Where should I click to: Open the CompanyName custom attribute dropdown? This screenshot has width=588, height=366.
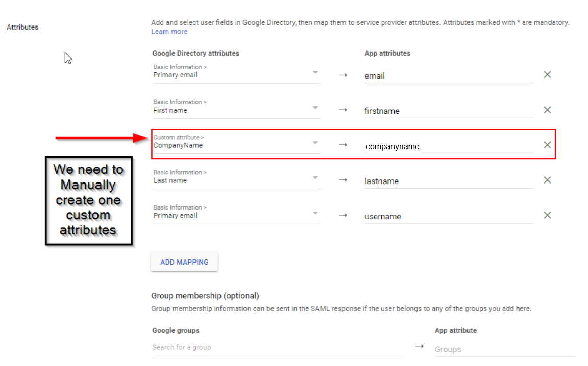[315, 143]
